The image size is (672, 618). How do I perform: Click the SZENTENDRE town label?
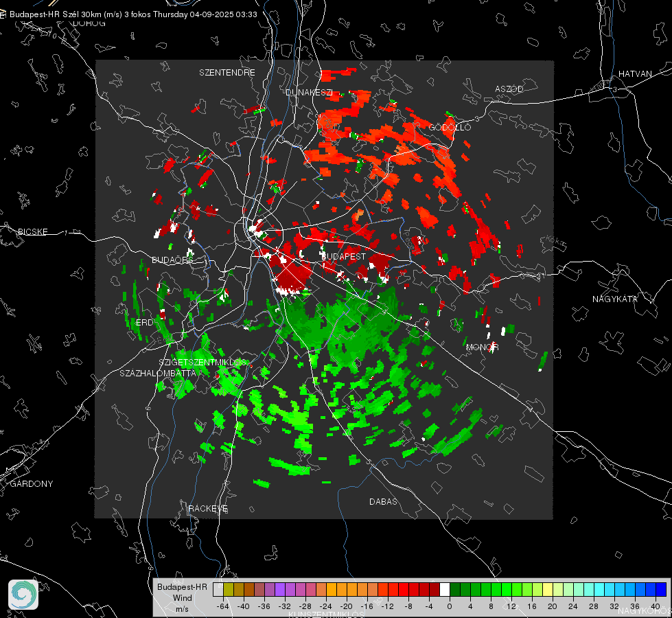227,73
